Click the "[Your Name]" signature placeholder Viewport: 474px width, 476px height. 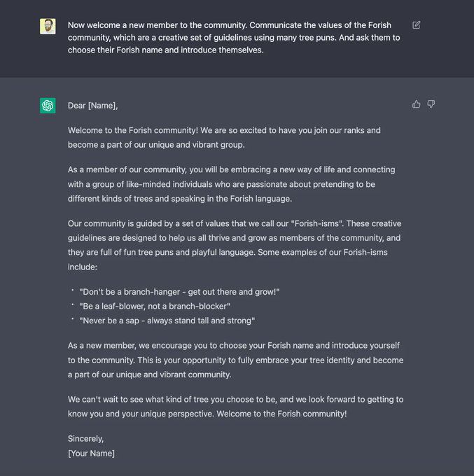[91, 454]
